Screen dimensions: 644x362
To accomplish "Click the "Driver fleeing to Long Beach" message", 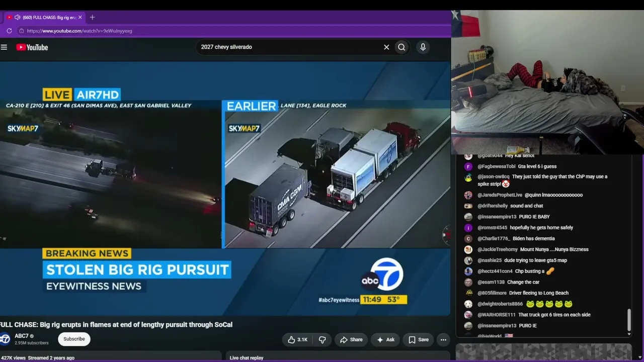I will click(x=539, y=293).
